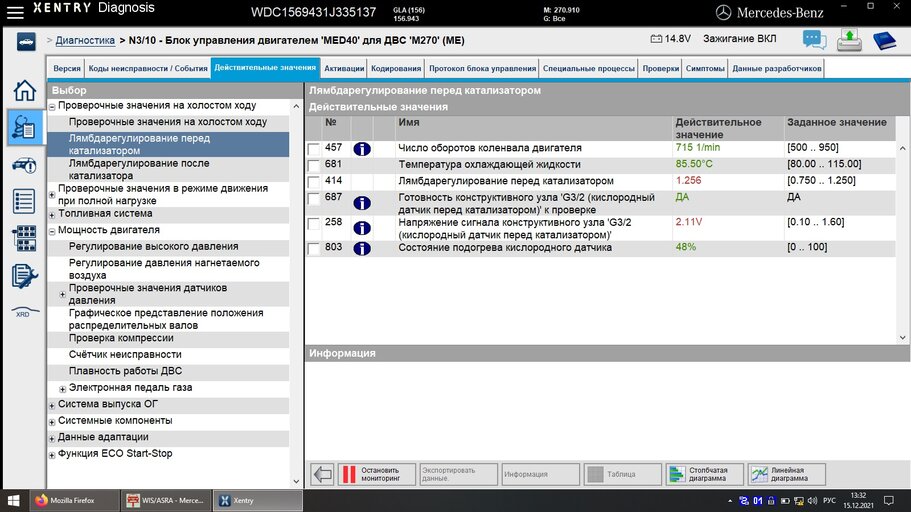Expand 'Проверочные значения в режиме движения' node
Screen dimensions: 911x512
[52, 195]
